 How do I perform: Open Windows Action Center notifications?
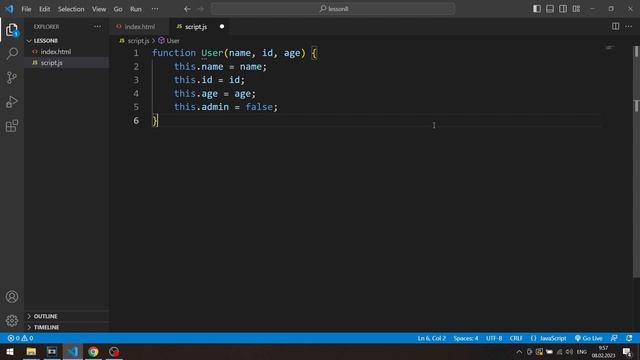click(x=627, y=351)
